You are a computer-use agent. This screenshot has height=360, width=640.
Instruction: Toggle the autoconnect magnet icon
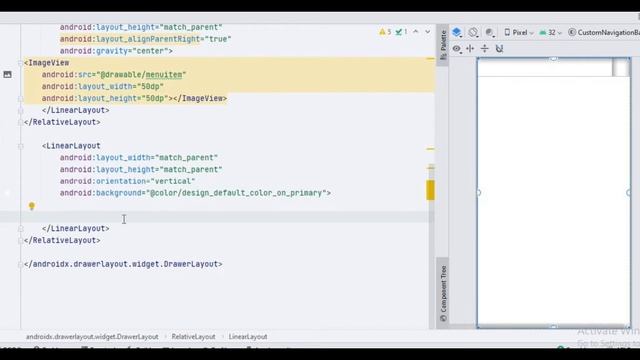[499, 49]
